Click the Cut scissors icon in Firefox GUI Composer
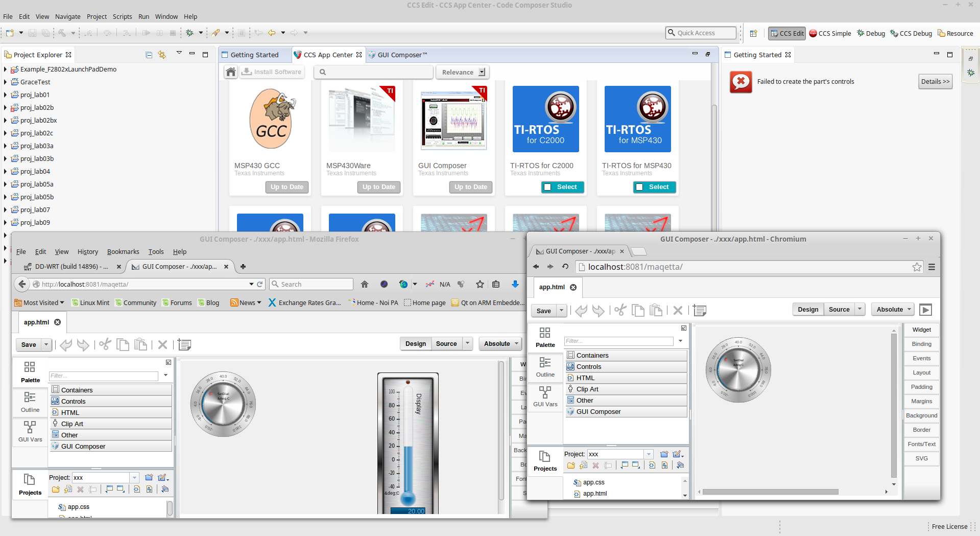The image size is (980, 536). point(105,344)
